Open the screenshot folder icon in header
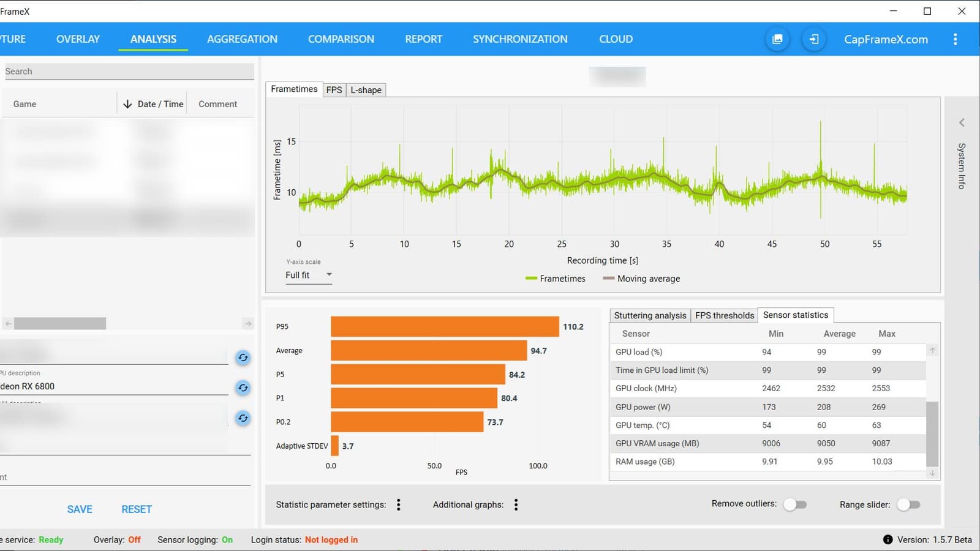 pyautogui.click(x=777, y=39)
